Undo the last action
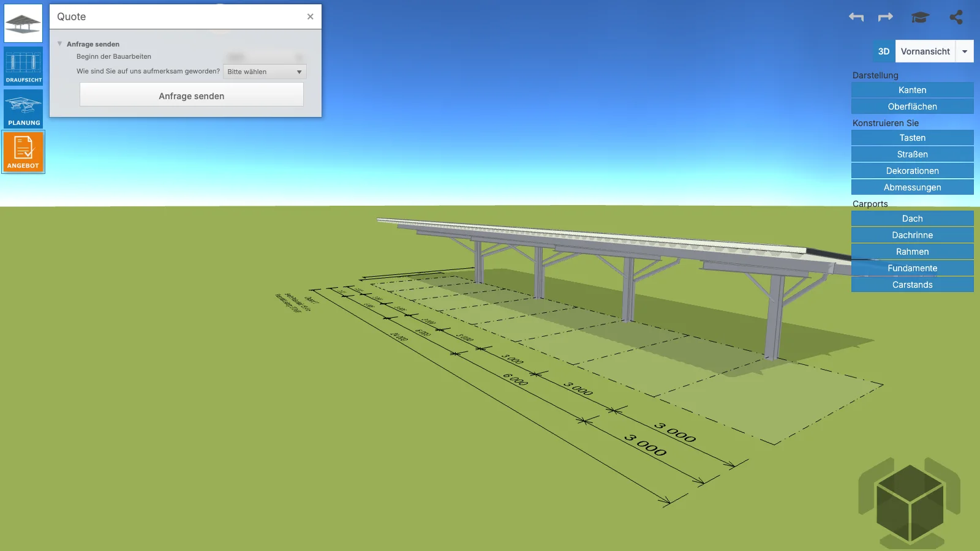Viewport: 980px width, 551px height. tap(856, 17)
